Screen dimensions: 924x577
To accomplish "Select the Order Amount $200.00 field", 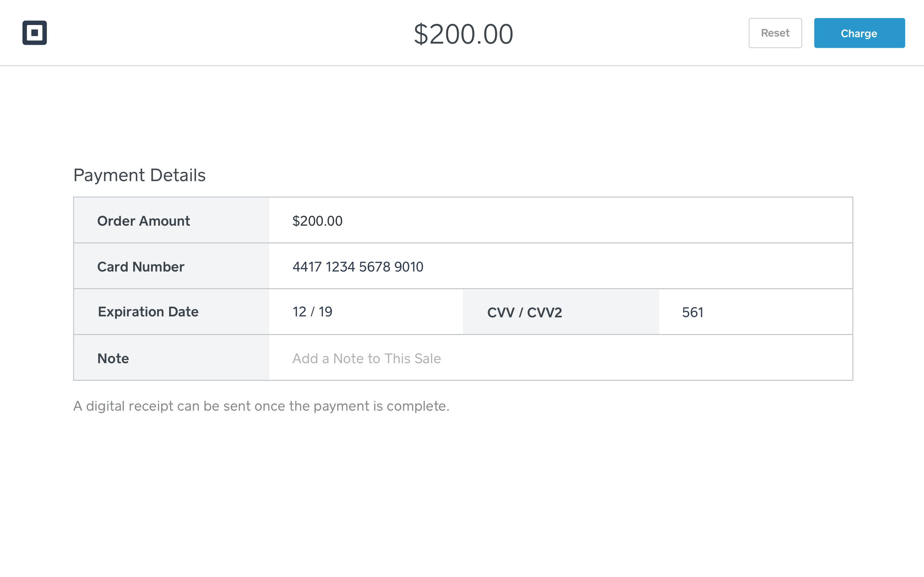I will click(x=560, y=221).
